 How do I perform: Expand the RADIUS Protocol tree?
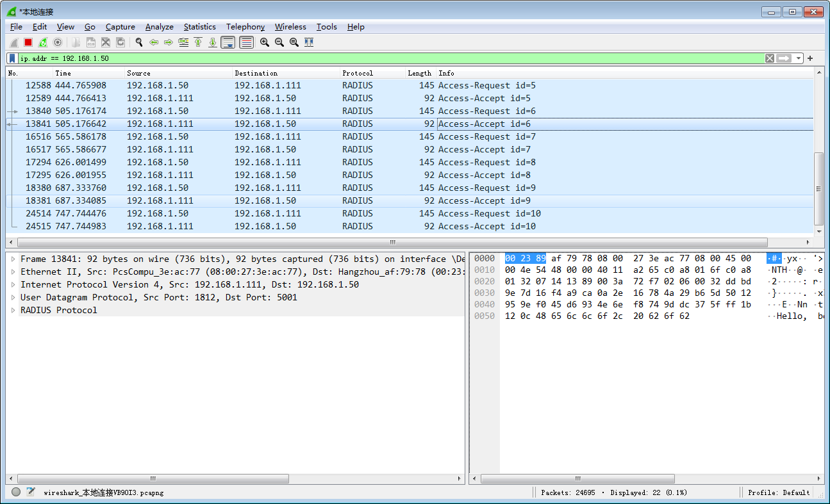[13, 310]
